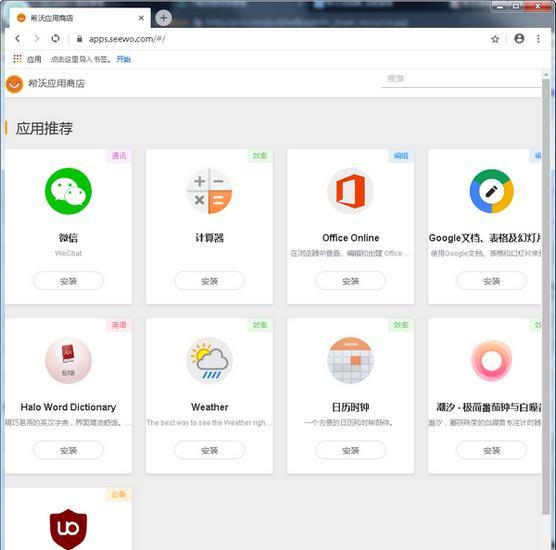Click the WeChat subtitle text
Image resolution: width=556 pixels, height=550 pixels.
[x=68, y=253]
